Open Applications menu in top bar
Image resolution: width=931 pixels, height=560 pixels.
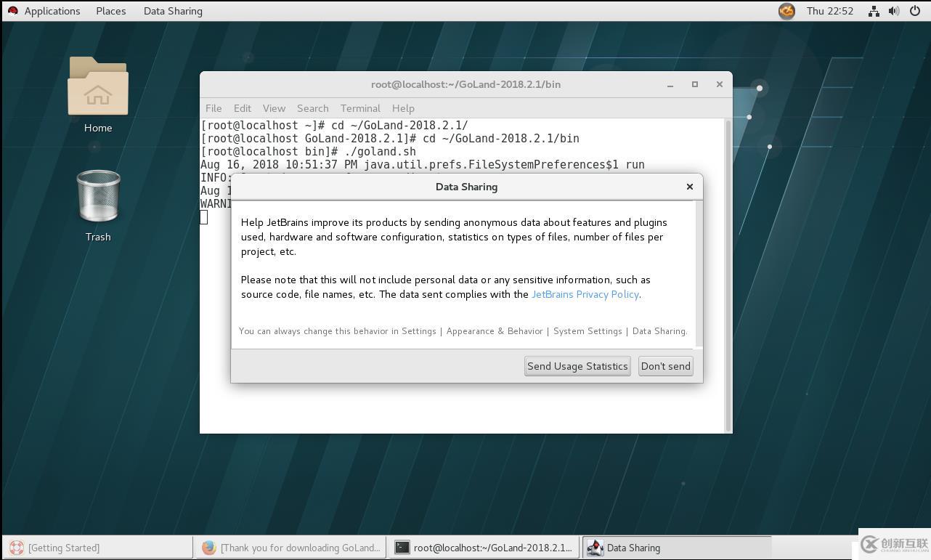[52, 11]
